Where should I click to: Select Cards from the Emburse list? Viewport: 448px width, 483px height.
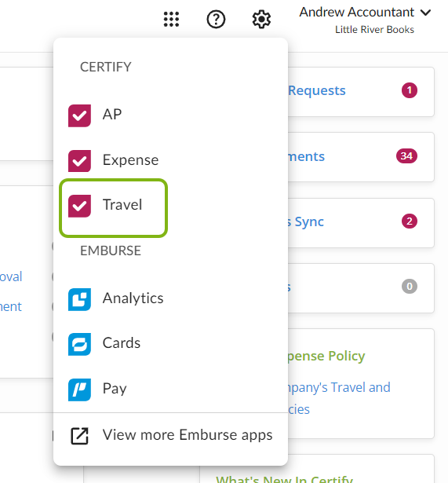[122, 343]
